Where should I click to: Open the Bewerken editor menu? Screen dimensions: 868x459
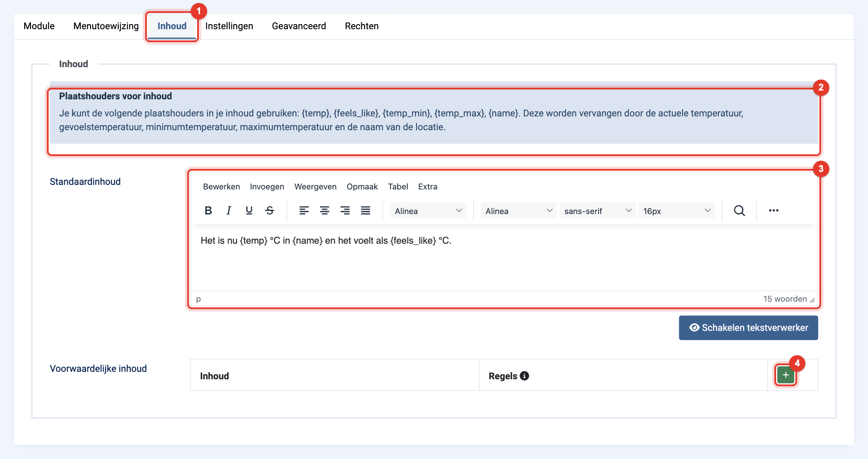pos(221,187)
